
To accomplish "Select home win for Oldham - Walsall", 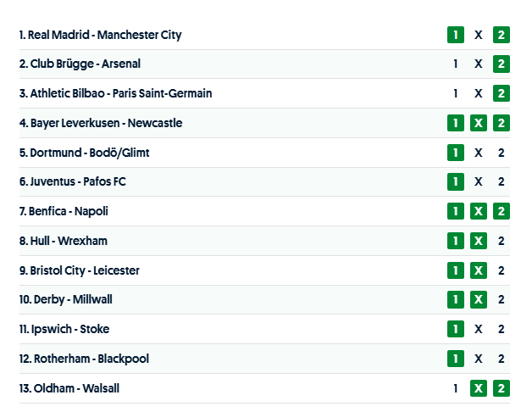I will [456, 388].
